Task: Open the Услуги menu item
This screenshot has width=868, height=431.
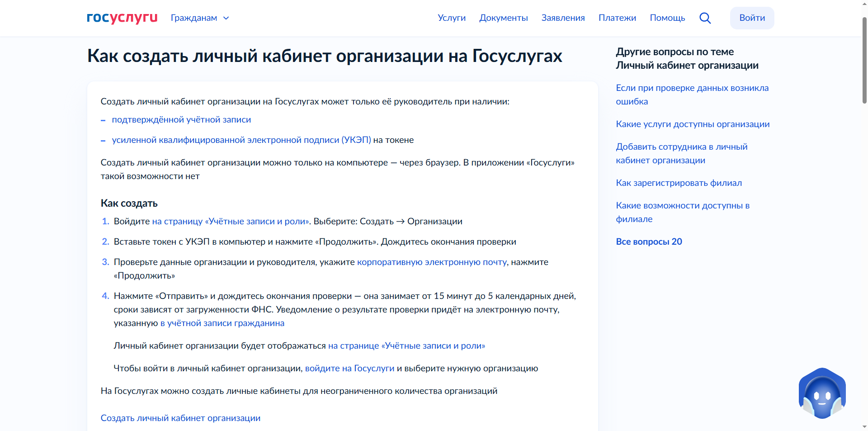Action: pos(451,18)
